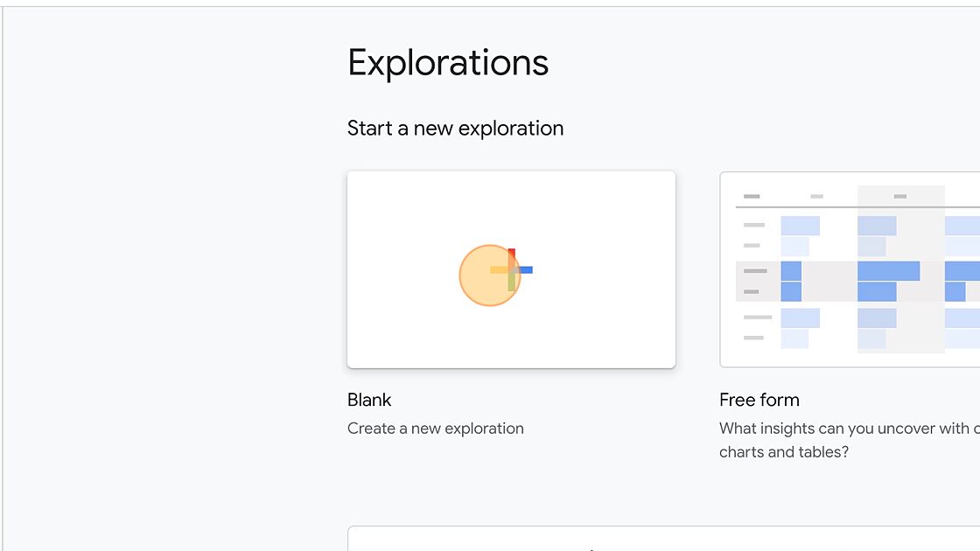Click the "Start a new exploration" subheading
This screenshot has height=551, width=980.
pyautogui.click(x=455, y=129)
